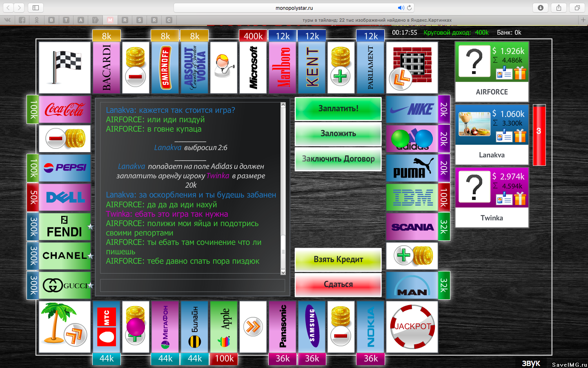Click the Взять Кредит button
This screenshot has height=368, width=588.
click(x=338, y=260)
